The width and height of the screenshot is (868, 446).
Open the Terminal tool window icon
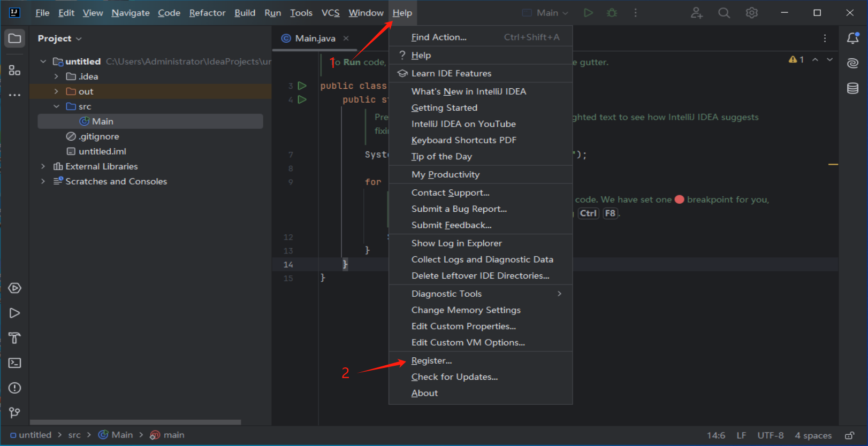(14, 363)
